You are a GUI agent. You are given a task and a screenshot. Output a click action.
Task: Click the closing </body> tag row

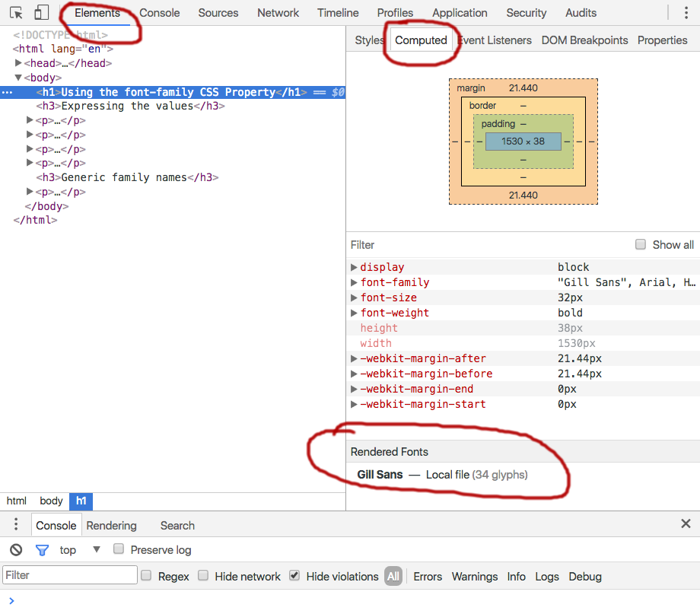pyautogui.click(x=46, y=206)
